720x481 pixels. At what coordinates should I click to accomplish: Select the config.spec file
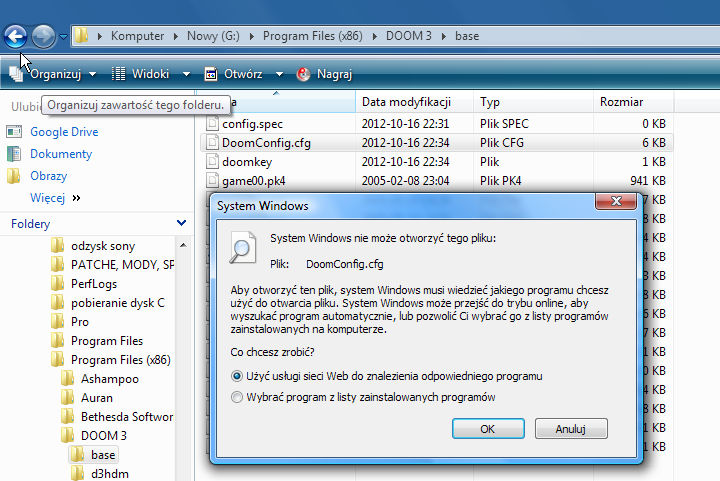[252, 124]
